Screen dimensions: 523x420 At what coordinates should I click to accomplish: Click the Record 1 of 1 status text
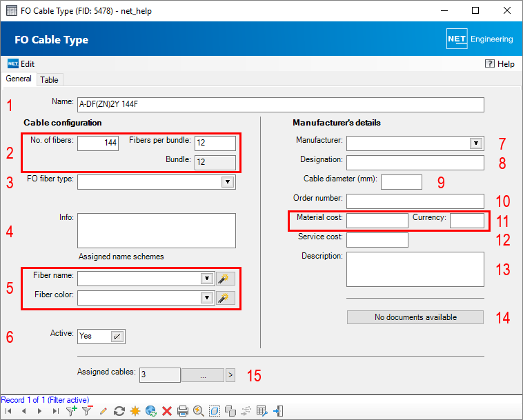point(45,400)
